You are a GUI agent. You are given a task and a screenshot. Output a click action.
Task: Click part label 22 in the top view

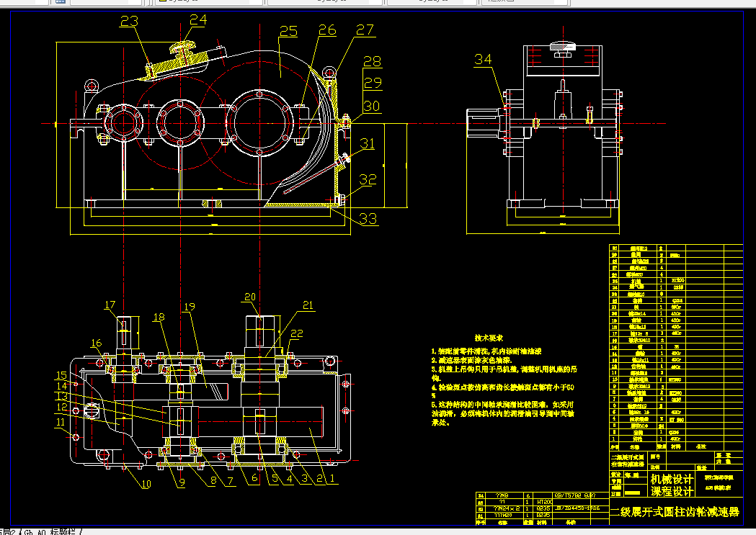[x=296, y=333]
